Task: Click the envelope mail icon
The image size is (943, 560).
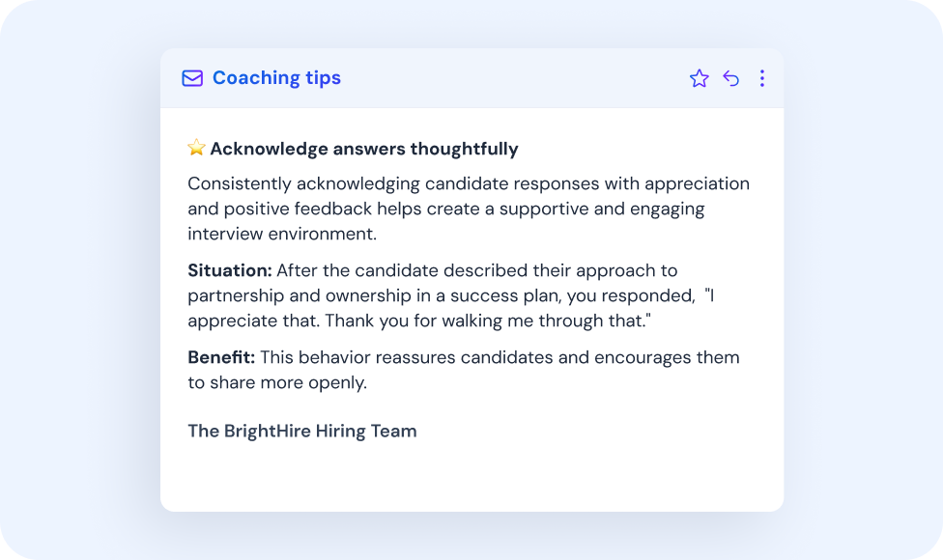Action: pyautogui.click(x=192, y=78)
